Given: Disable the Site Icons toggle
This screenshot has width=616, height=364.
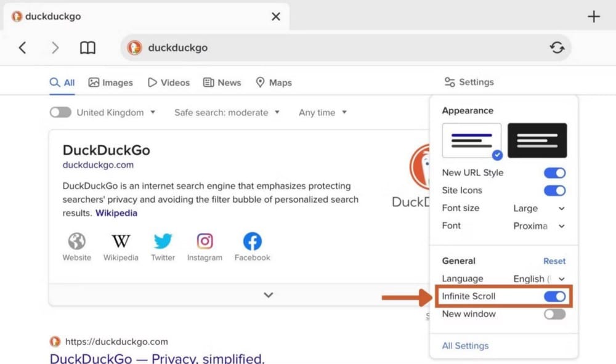Looking at the screenshot, I should click(554, 190).
